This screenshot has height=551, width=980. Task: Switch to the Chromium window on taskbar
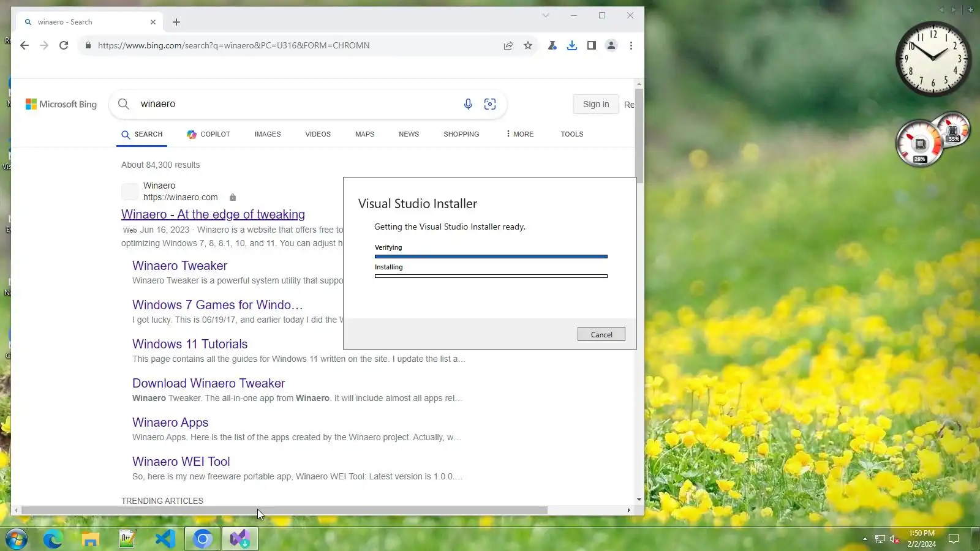tap(203, 539)
